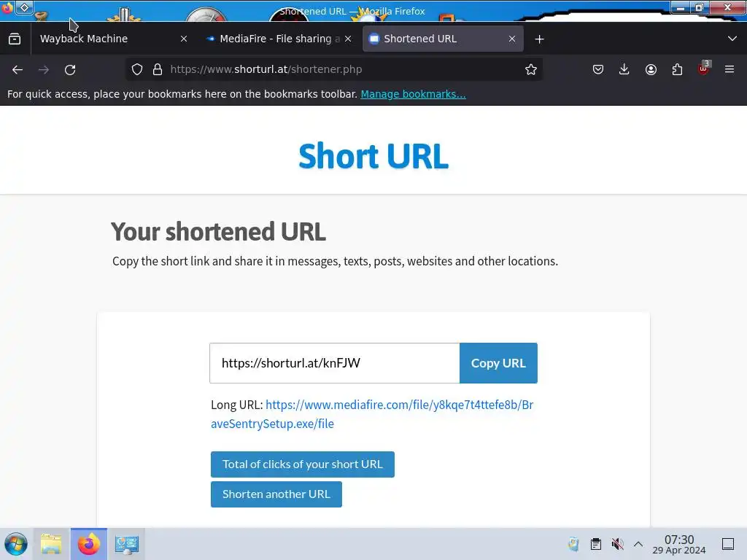The width and height of the screenshot is (747, 560).
Task: Click the Your shortened URL heading
Action: point(219,232)
